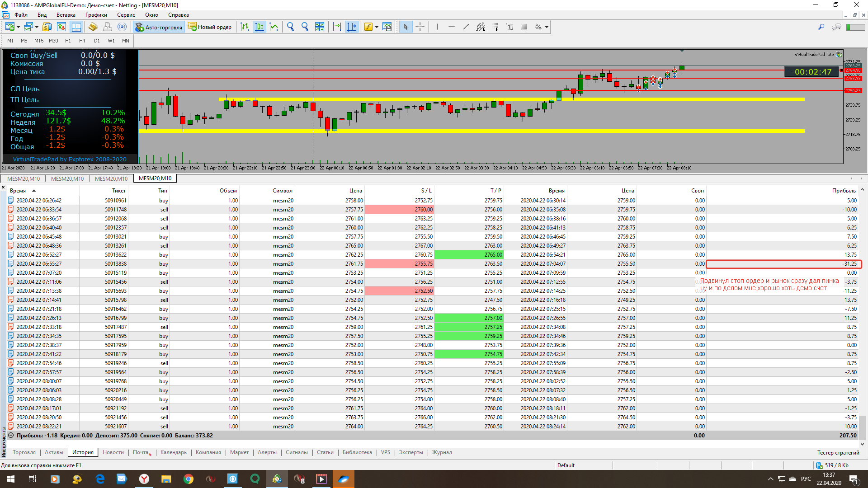
Task: Expand the graphic objects dropdown arrow
Action: [x=547, y=27]
